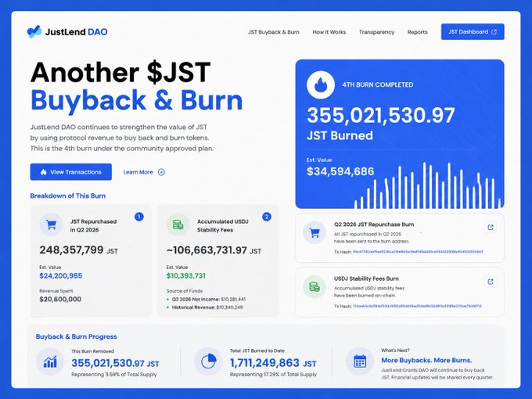The height and width of the screenshot is (399, 532).
Task: Click the flame icon in 4th Burn card
Action: (321, 84)
